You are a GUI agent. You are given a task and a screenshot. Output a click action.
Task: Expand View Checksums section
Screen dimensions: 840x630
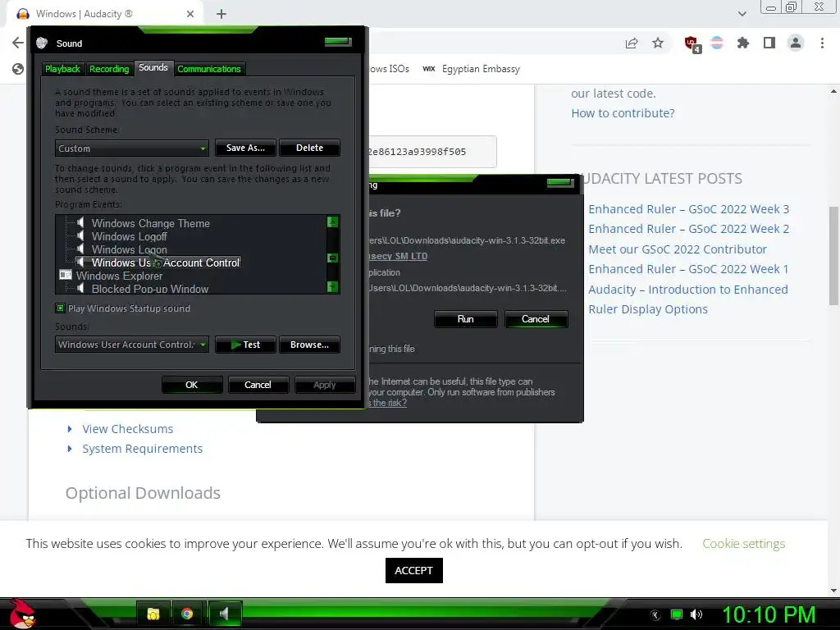(127, 429)
